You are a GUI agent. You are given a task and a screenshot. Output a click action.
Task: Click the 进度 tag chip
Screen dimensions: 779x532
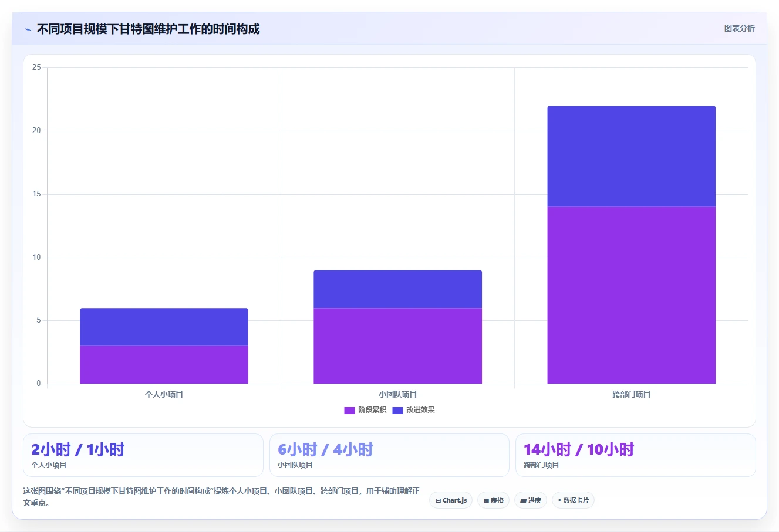pos(531,500)
